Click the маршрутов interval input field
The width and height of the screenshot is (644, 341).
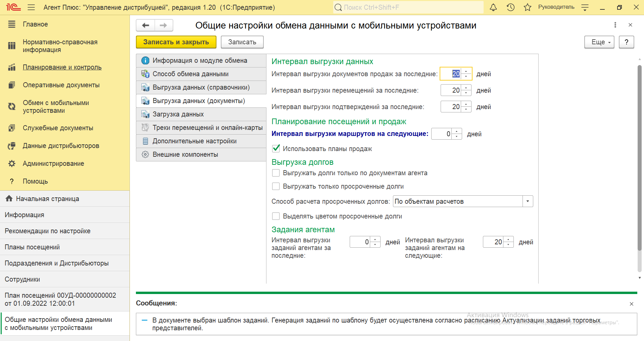pyautogui.click(x=442, y=134)
